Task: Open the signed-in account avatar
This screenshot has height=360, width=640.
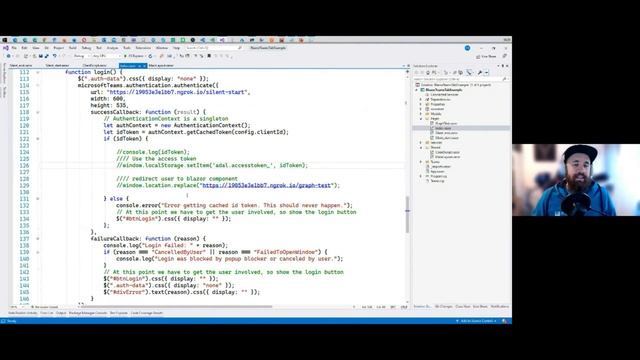Action: pyautogui.click(x=467, y=48)
